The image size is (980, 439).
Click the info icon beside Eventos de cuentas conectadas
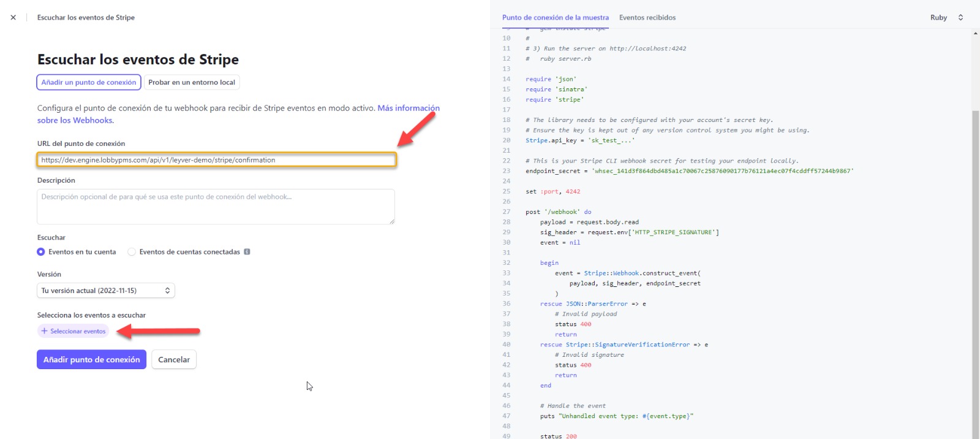[x=247, y=252]
